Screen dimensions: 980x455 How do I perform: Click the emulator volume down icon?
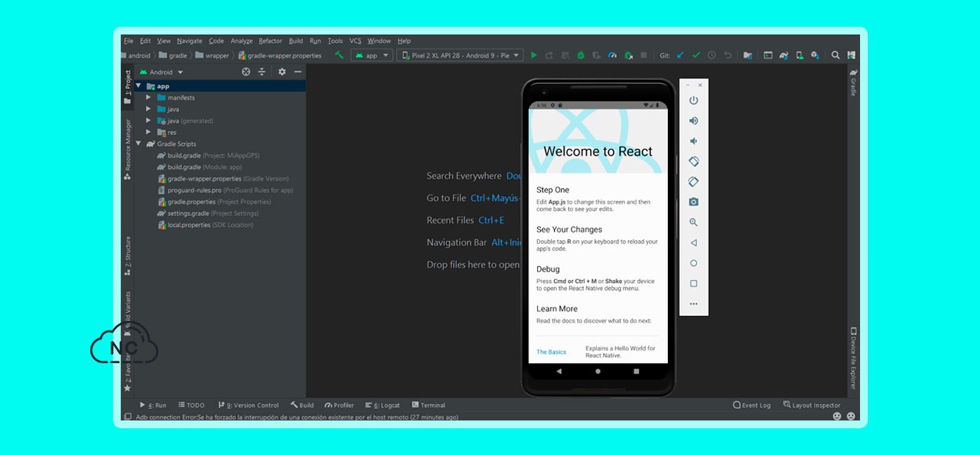[x=693, y=141]
